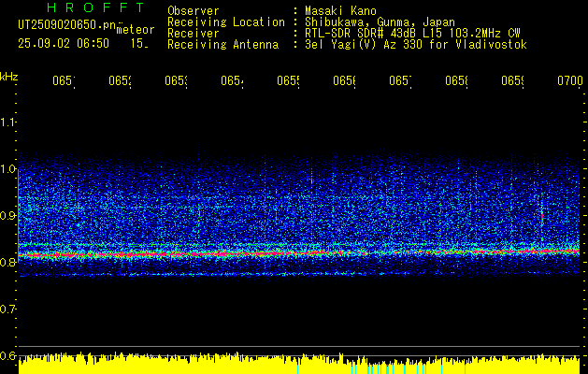Click the 0.8 kHz axis tick label

click(7, 262)
